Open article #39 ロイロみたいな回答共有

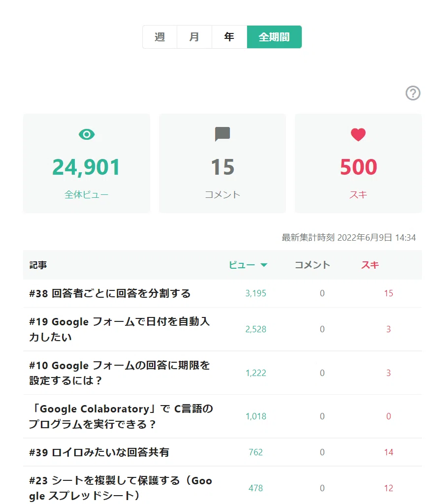click(x=99, y=452)
